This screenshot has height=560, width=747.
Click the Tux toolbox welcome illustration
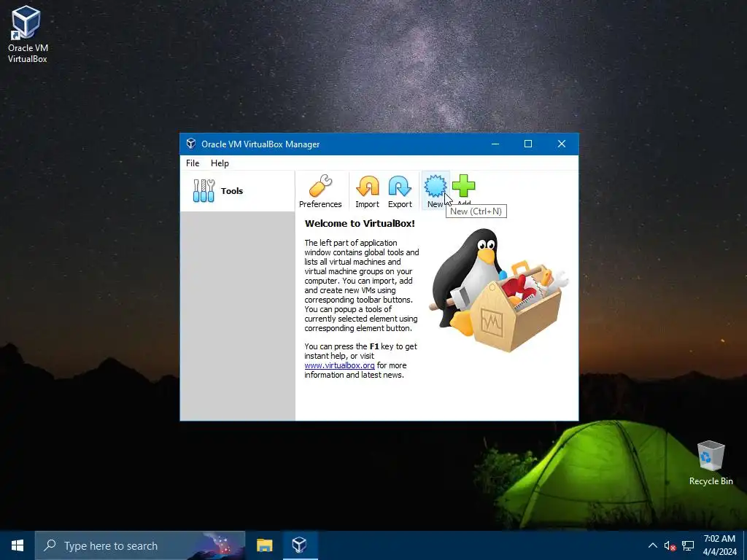pos(498,290)
